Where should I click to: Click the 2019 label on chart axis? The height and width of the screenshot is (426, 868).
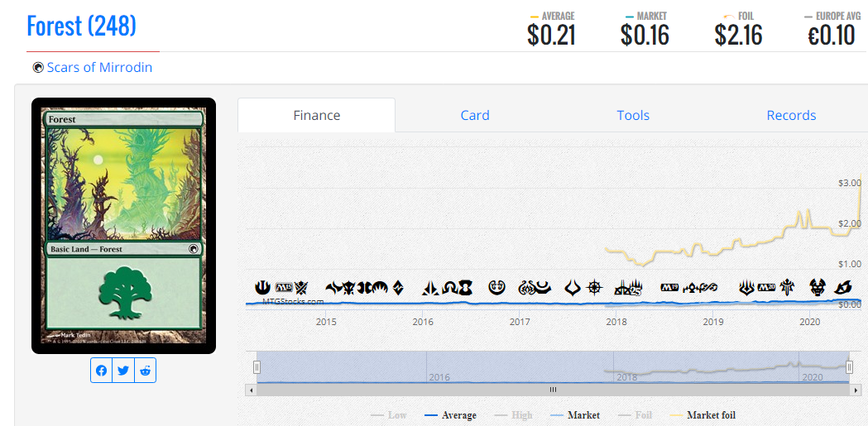[x=713, y=322]
